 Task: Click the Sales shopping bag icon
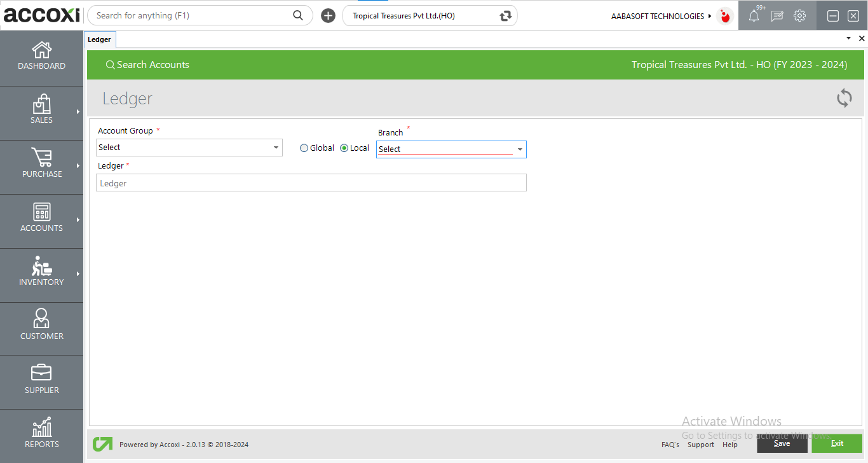(42, 104)
